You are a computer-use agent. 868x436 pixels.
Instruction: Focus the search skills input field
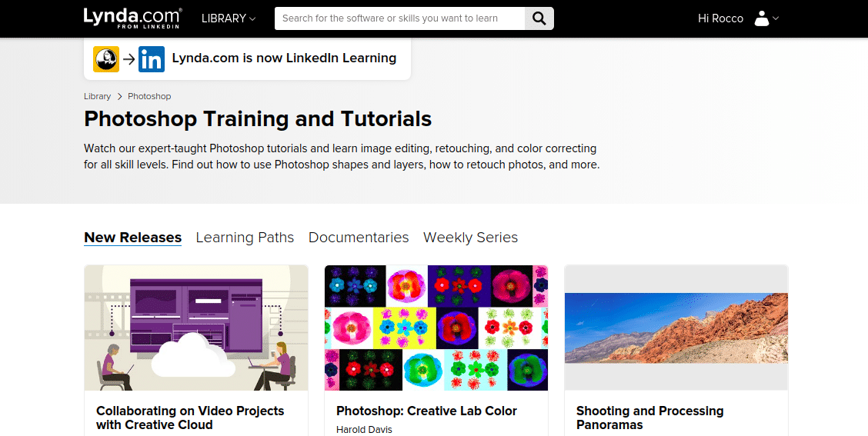(x=399, y=18)
